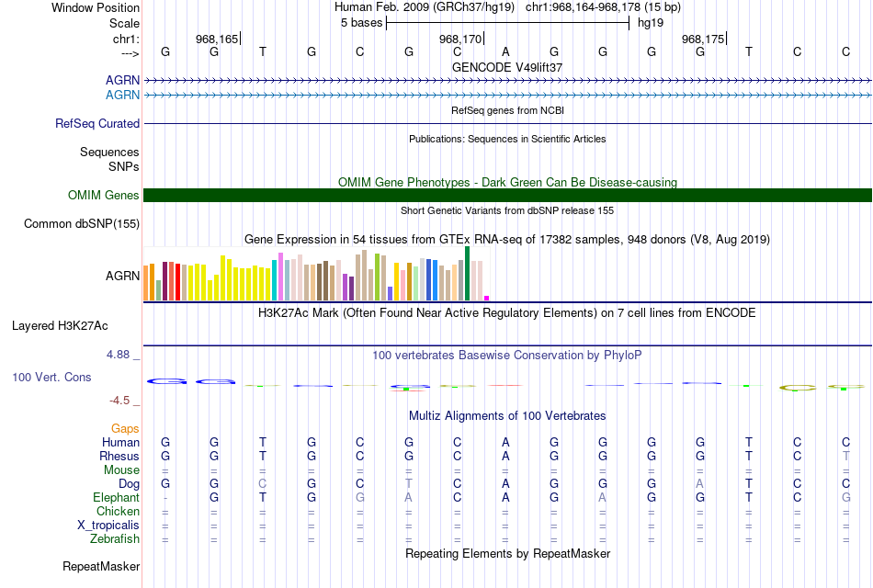Open the RefSeq Curated track label

[96, 124]
